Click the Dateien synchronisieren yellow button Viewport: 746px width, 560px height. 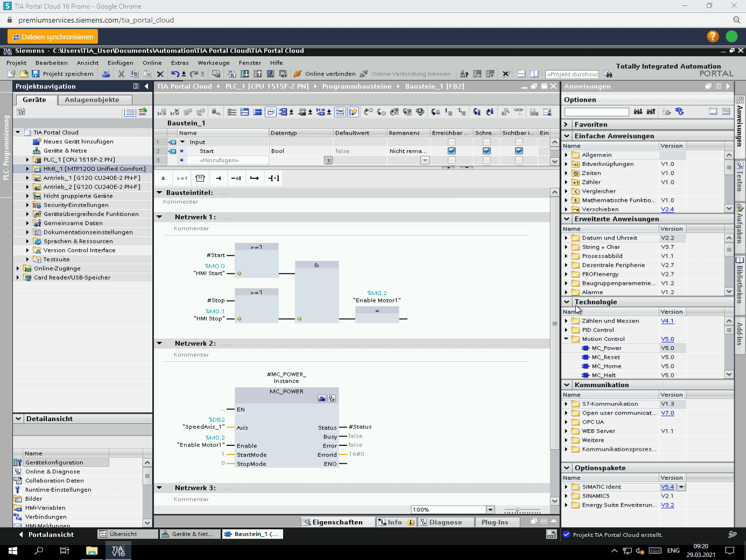(52, 37)
